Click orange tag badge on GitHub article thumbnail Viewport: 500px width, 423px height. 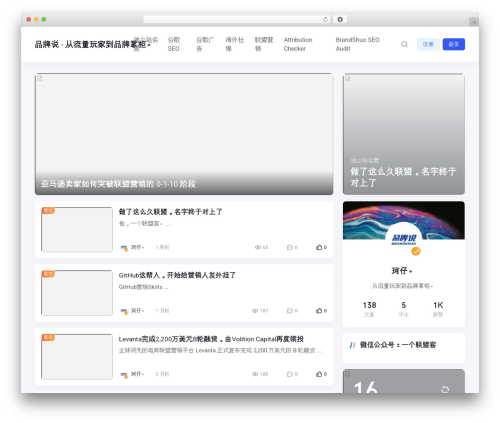click(x=48, y=274)
